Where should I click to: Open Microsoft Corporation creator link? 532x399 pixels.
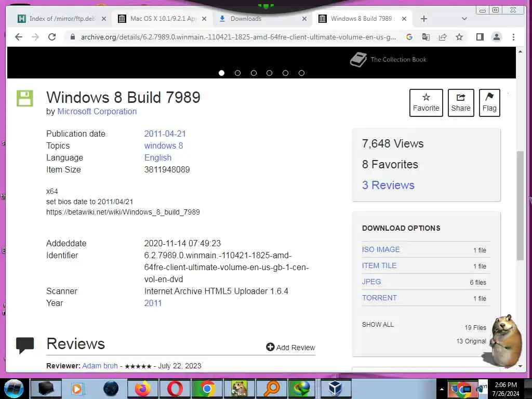(x=97, y=111)
